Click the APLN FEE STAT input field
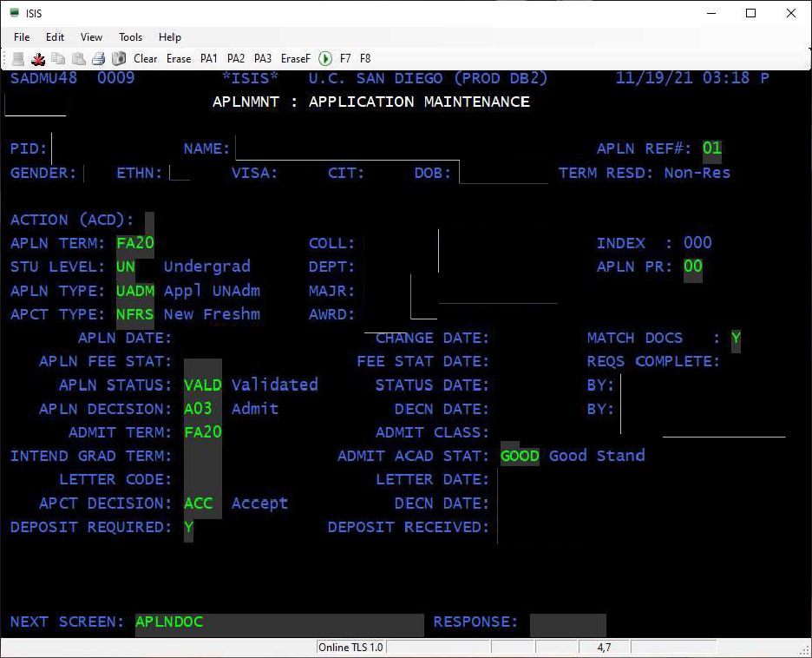Viewport: 812px width, 658px height. 203,363
